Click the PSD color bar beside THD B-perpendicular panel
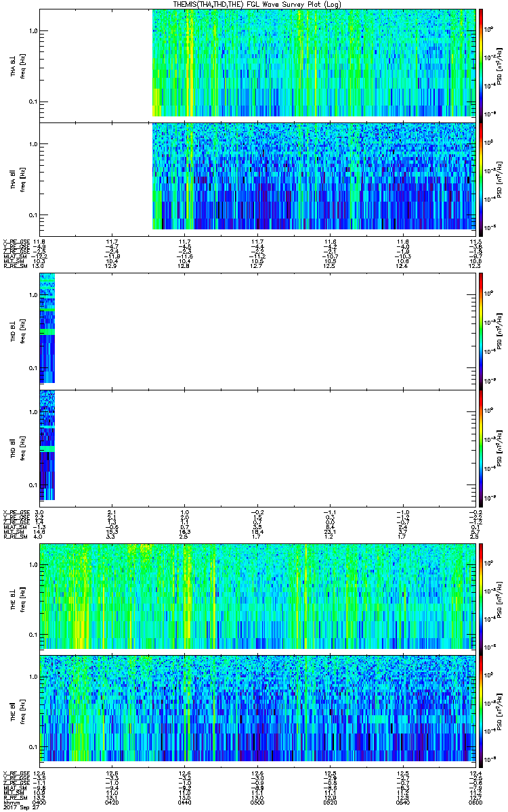This screenshot has width=508, height=812. [480, 330]
